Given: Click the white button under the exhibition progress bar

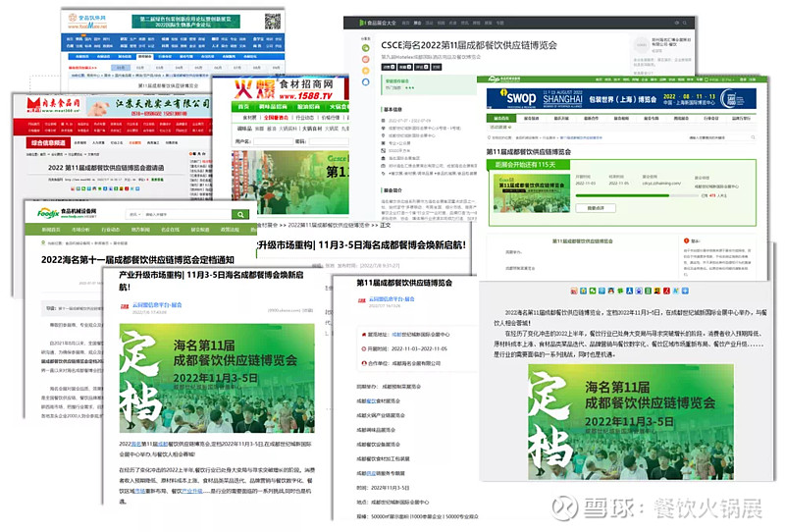Looking at the screenshot, I should 596,208.
